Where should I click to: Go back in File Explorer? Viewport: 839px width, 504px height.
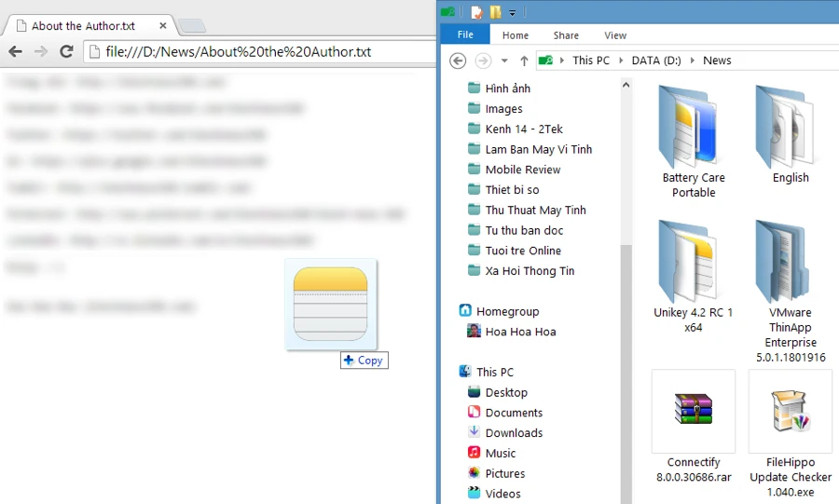(x=458, y=61)
